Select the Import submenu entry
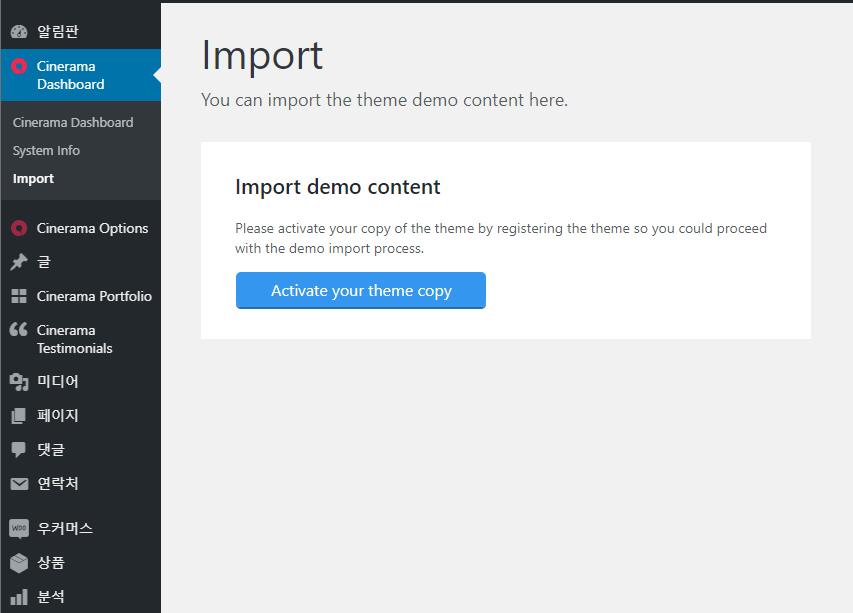The height and width of the screenshot is (613, 853). point(33,178)
